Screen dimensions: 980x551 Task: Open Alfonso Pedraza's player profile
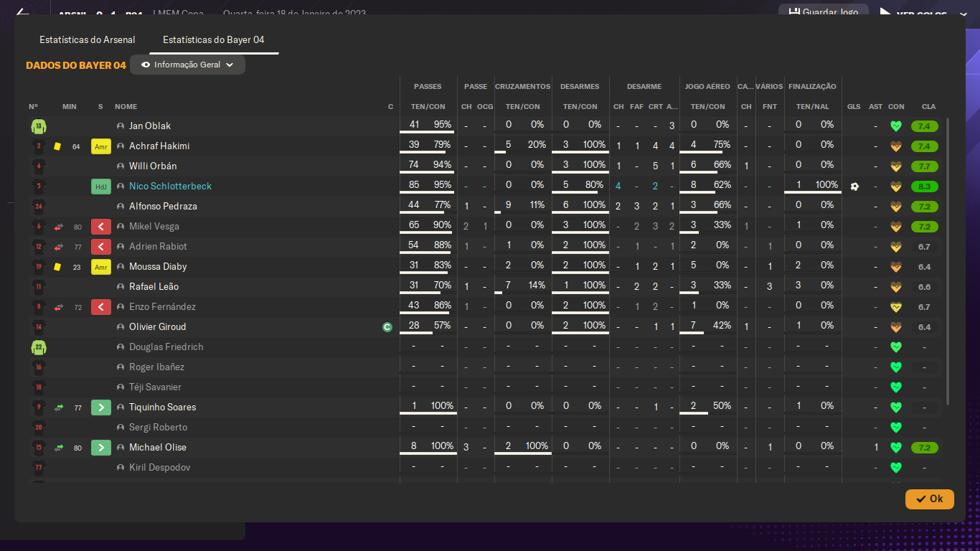pos(163,207)
